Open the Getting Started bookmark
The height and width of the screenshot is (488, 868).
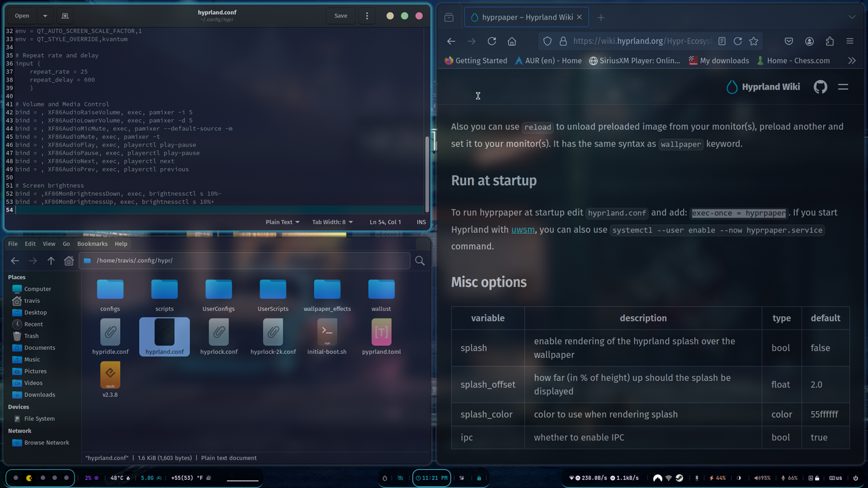475,60
